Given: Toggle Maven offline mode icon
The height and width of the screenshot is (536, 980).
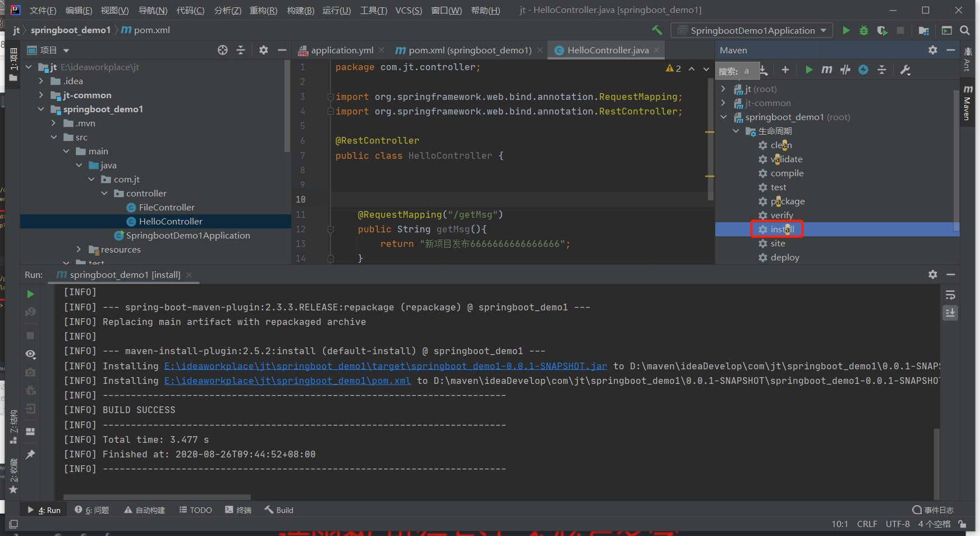Looking at the screenshot, I should pyautogui.click(x=863, y=70).
